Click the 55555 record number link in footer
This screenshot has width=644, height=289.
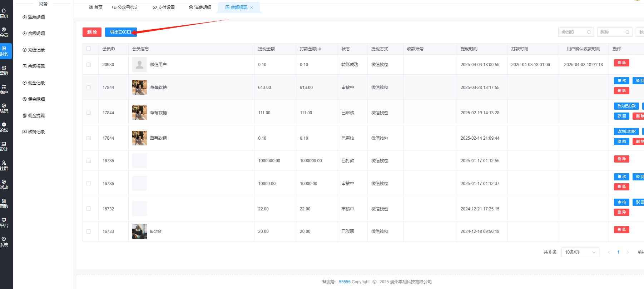[345, 282]
